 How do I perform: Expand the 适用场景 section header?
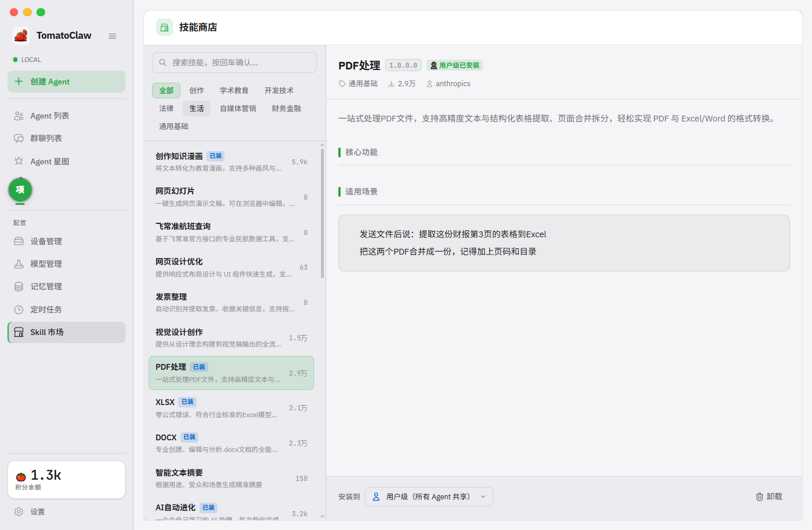(x=361, y=192)
